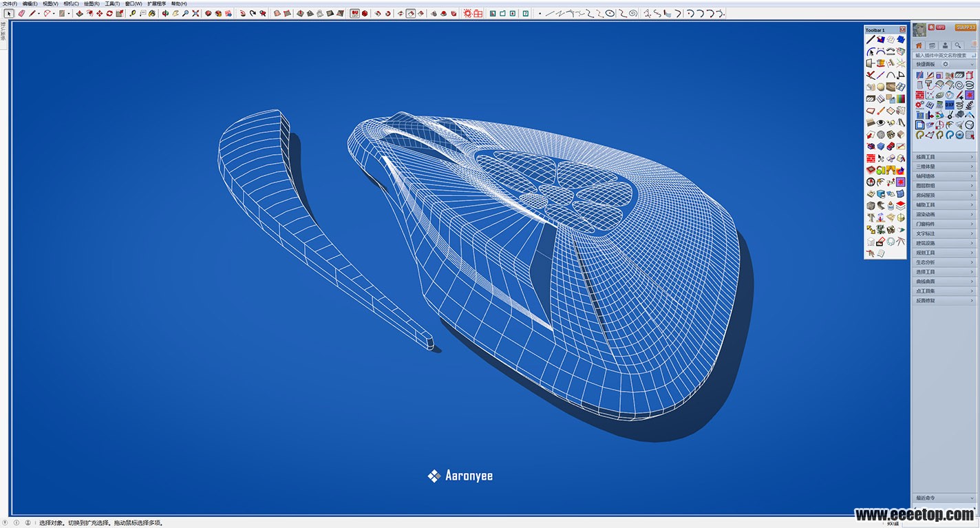Open the Line tool dropdown arrow

[x=39, y=13]
